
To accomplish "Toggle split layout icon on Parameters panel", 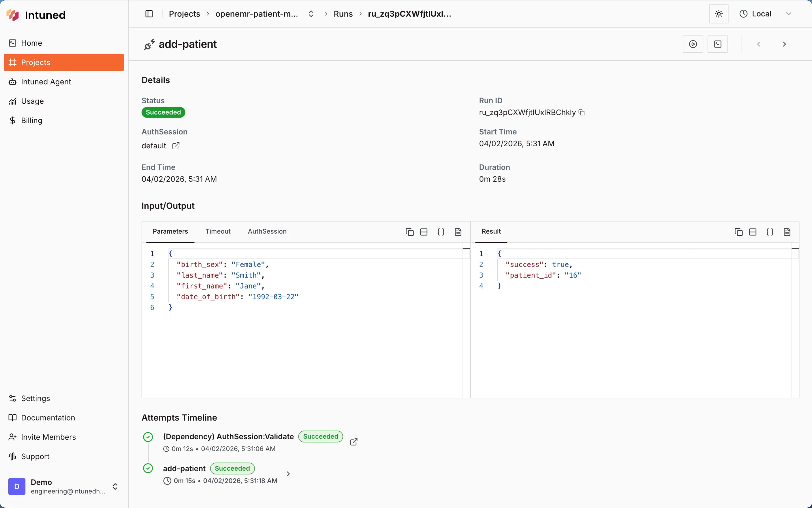I will coord(423,232).
